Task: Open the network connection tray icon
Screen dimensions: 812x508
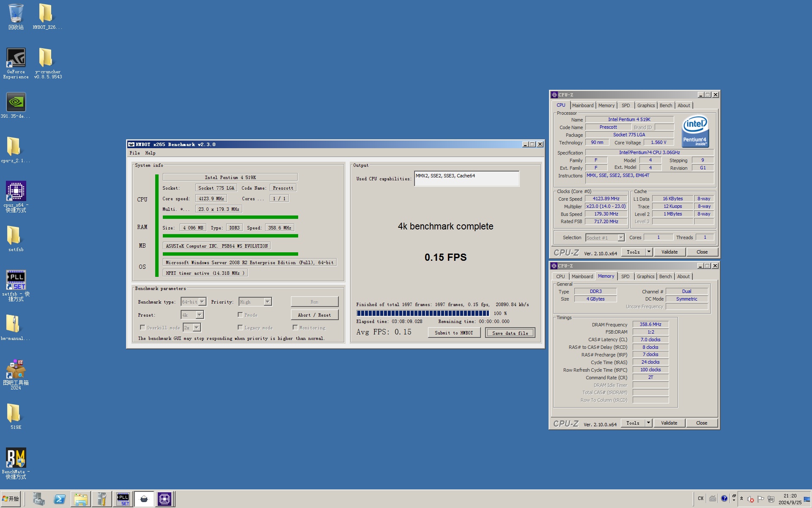Action: (x=771, y=499)
